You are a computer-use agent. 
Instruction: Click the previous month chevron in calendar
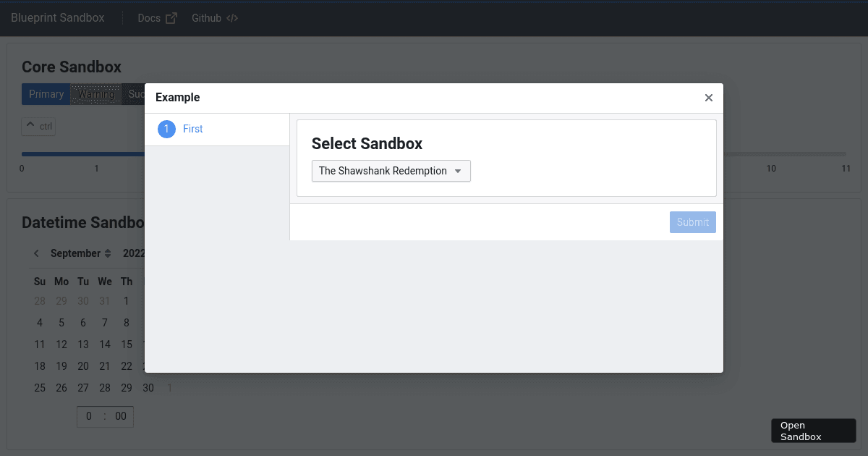click(35, 253)
